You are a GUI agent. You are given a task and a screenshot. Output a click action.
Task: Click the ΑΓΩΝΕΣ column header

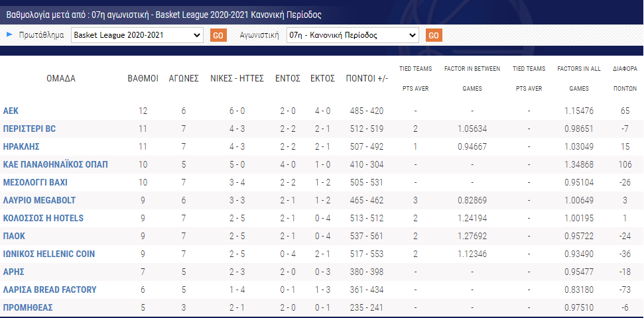(x=184, y=78)
